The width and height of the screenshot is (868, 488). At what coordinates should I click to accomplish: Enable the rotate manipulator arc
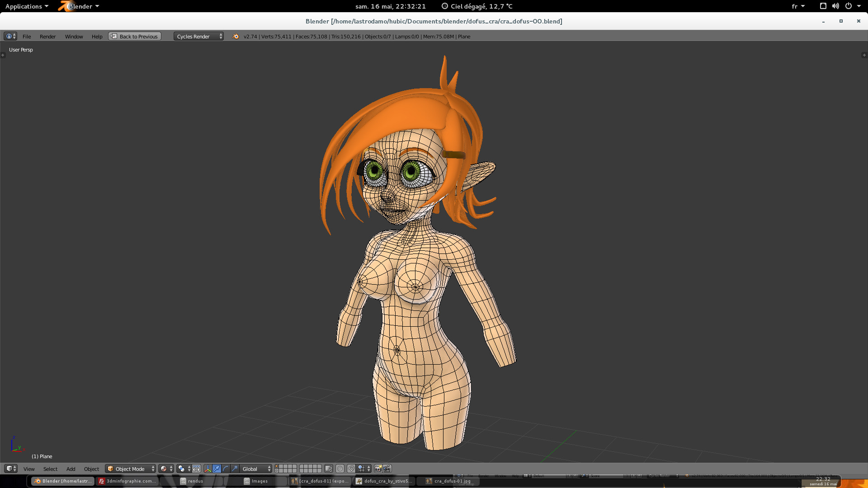[226, 469]
